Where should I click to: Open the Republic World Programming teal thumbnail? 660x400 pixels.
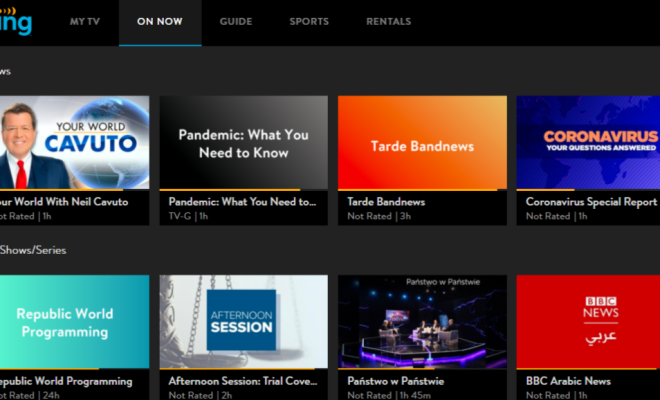coord(75,322)
